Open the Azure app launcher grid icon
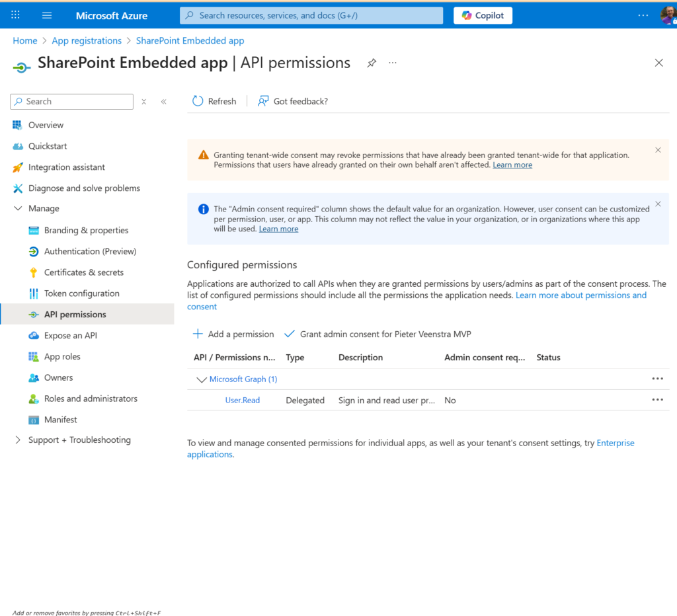Image resolution: width=677 pixels, height=616 pixels. (x=16, y=15)
